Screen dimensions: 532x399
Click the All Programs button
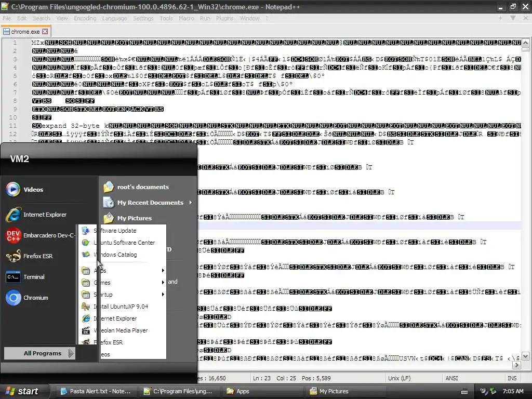[39, 353]
